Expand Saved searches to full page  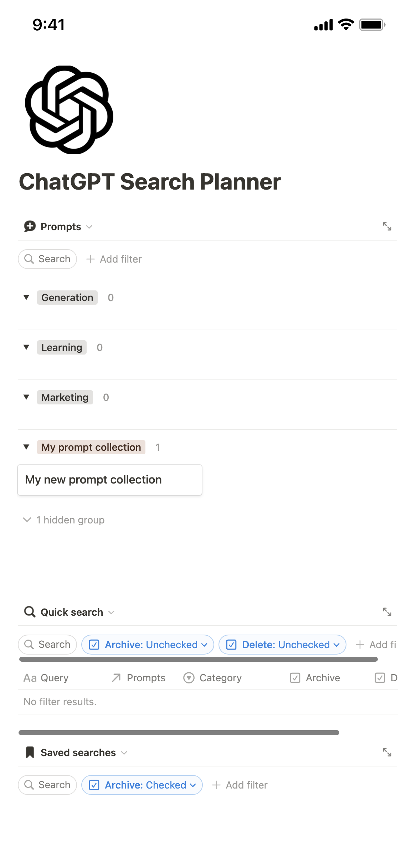(x=387, y=753)
